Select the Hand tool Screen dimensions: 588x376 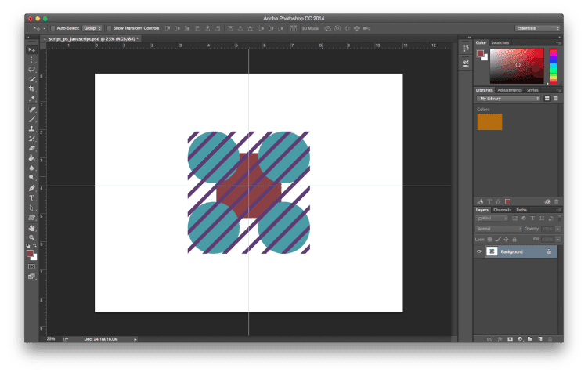(31, 228)
